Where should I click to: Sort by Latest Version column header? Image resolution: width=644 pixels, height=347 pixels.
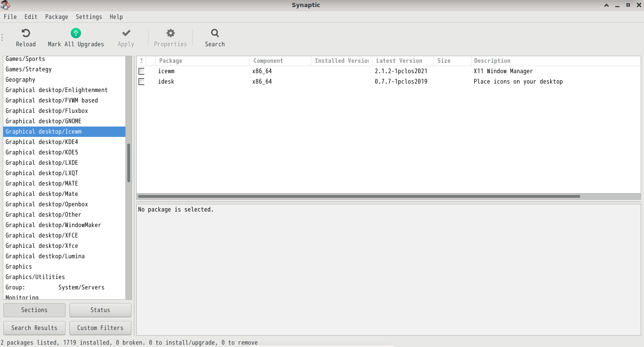pos(403,61)
